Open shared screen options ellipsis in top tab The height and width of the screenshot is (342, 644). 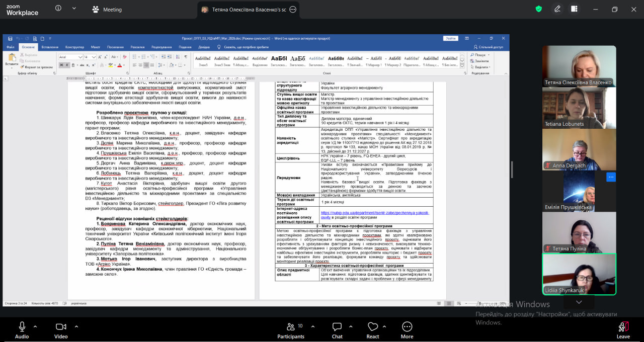[293, 10]
